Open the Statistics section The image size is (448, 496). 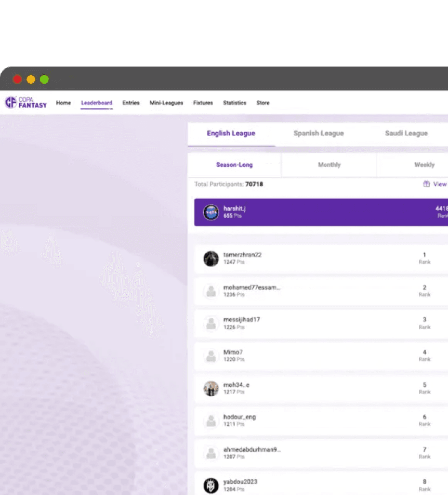(234, 103)
